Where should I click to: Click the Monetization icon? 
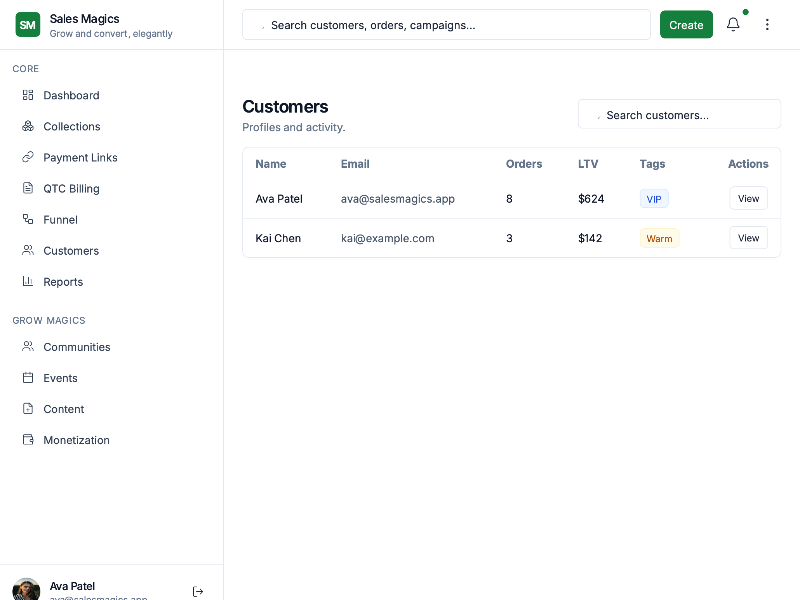click(x=28, y=440)
